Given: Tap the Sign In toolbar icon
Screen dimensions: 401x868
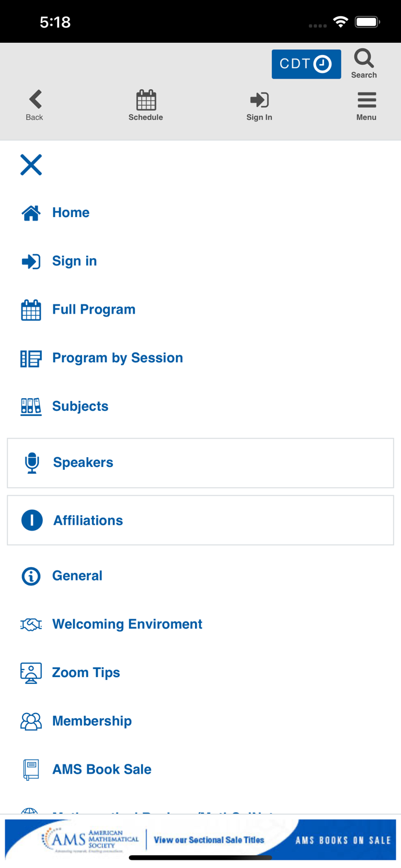Looking at the screenshot, I should point(259,100).
